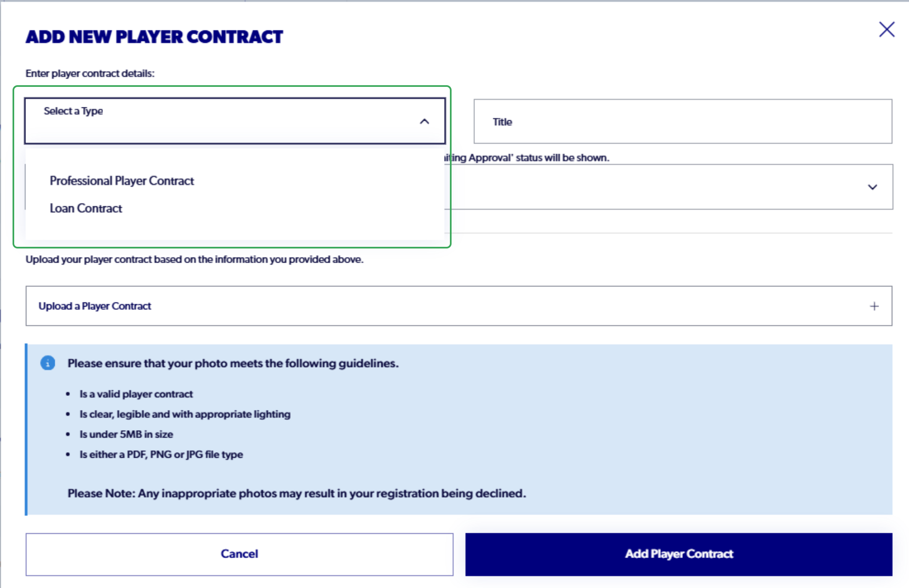Open the dropdown below the Approval status text
Viewport: 909px width, 588px height.
pos(668,187)
